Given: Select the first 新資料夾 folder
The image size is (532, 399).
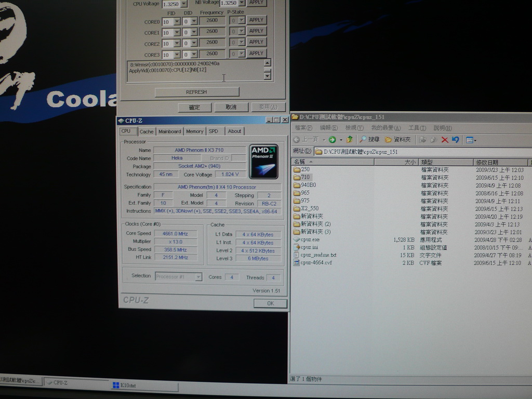Looking at the screenshot, I should [308, 216].
